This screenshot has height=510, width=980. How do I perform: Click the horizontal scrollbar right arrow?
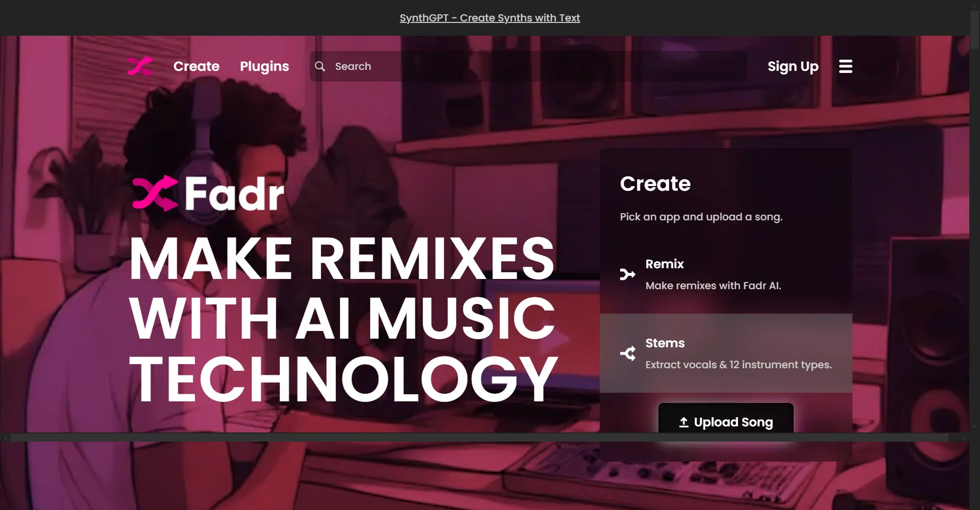click(x=963, y=438)
